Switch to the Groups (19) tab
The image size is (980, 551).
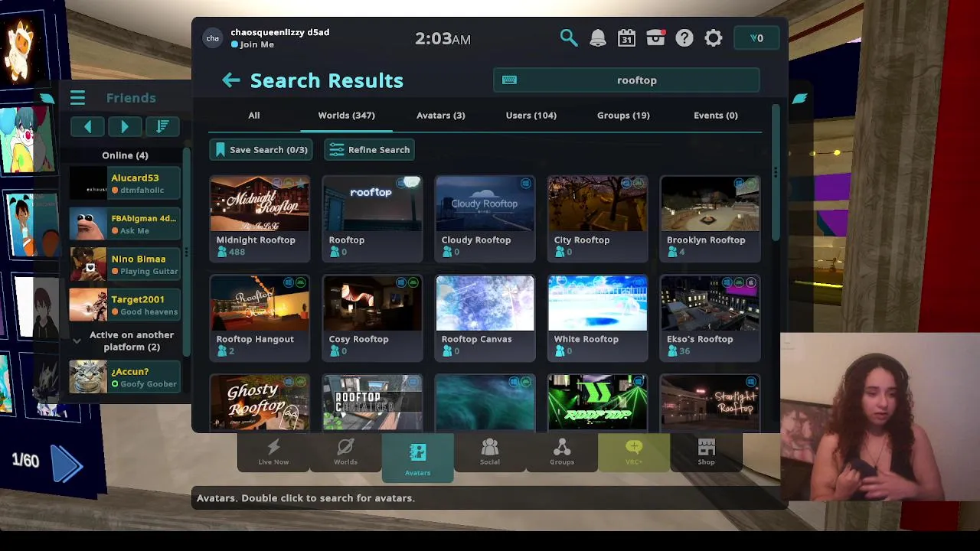tap(623, 116)
